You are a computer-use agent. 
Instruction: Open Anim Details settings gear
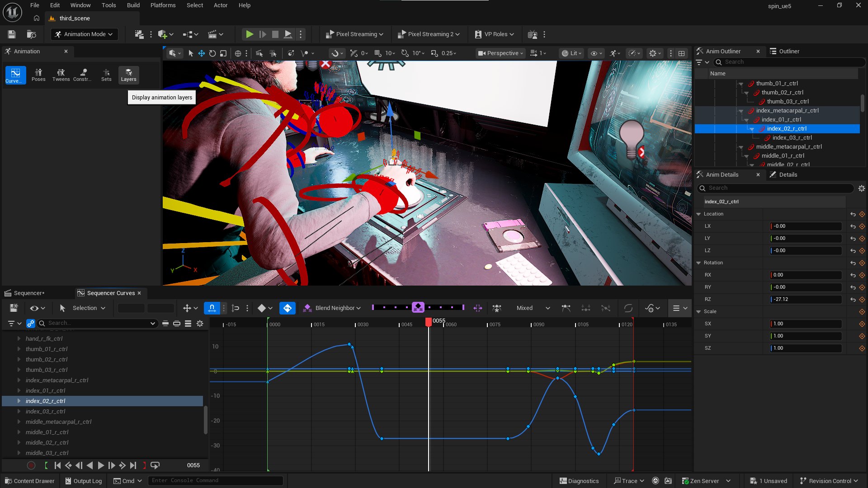click(x=862, y=188)
